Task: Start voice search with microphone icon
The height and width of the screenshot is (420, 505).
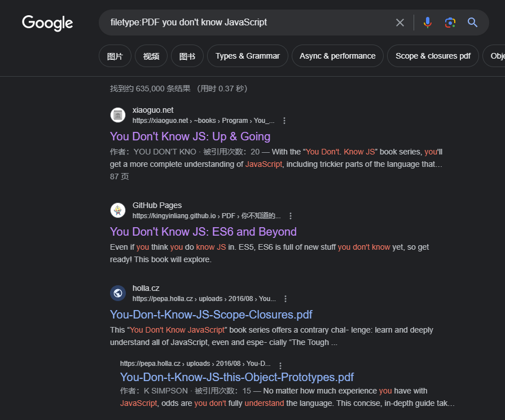Action: coord(427,23)
